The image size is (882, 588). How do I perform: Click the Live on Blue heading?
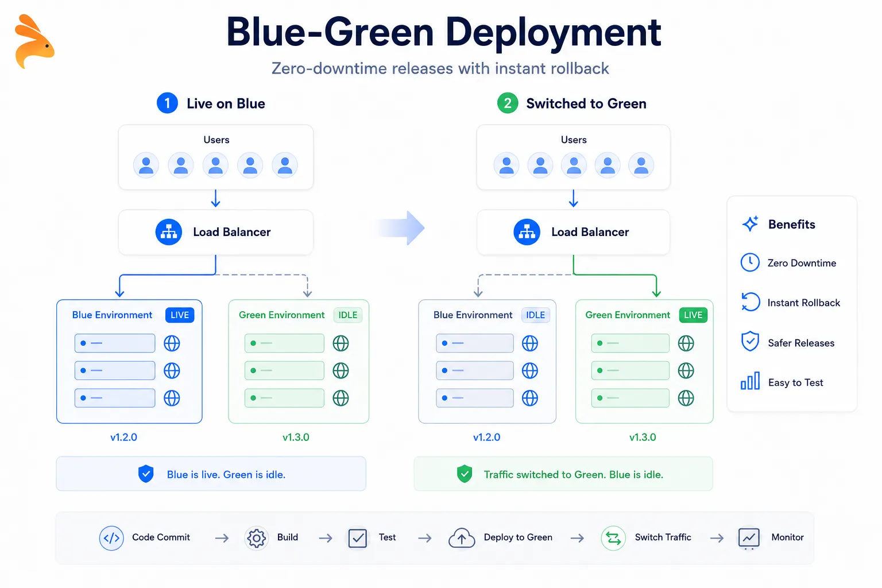226,103
